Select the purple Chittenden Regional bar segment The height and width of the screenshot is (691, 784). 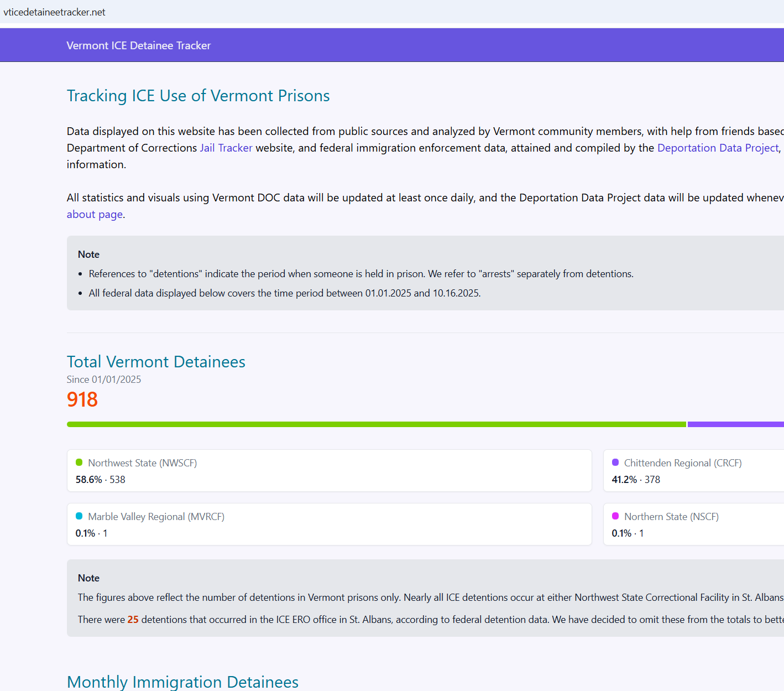click(736, 424)
